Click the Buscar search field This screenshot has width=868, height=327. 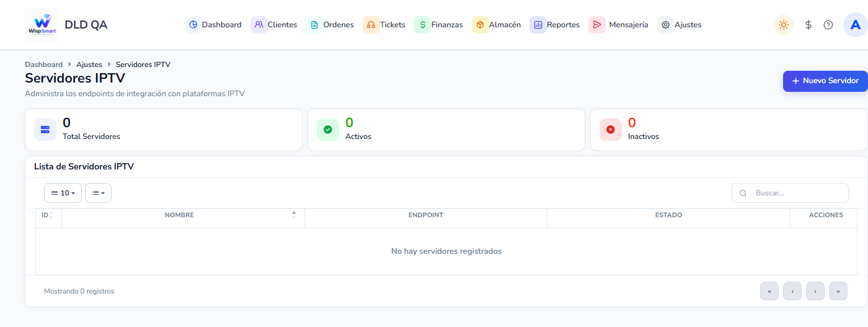click(x=790, y=193)
